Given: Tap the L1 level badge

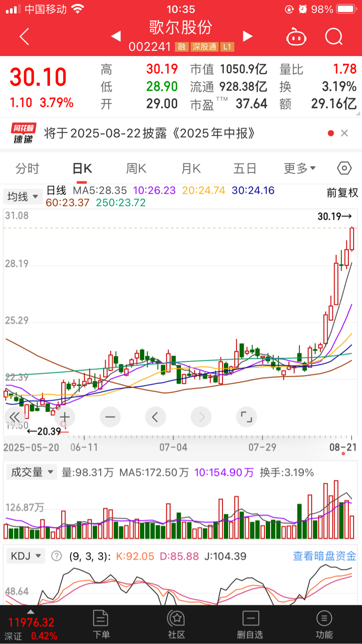Looking at the screenshot, I should [228, 47].
